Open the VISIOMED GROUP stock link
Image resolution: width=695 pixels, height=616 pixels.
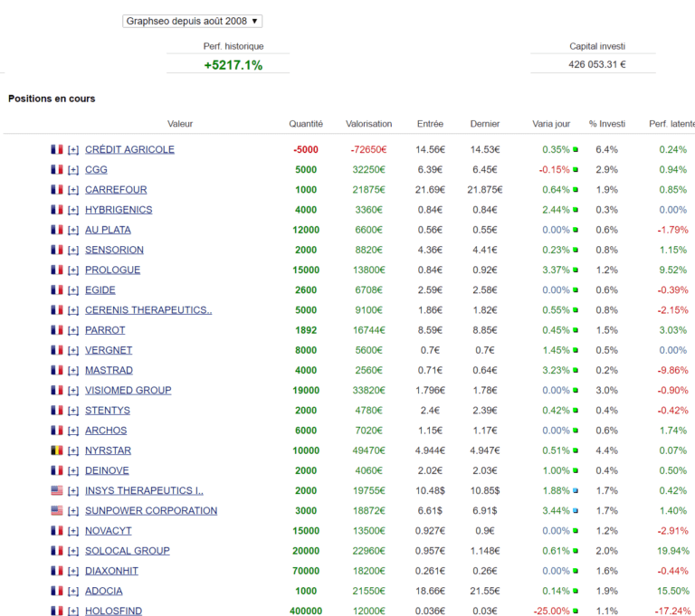(x=128, y=391)
